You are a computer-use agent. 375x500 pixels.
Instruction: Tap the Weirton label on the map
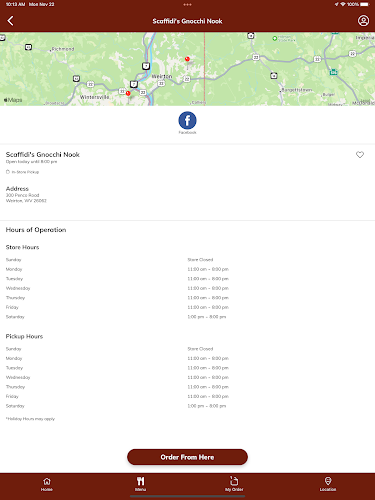coord(162,76)
